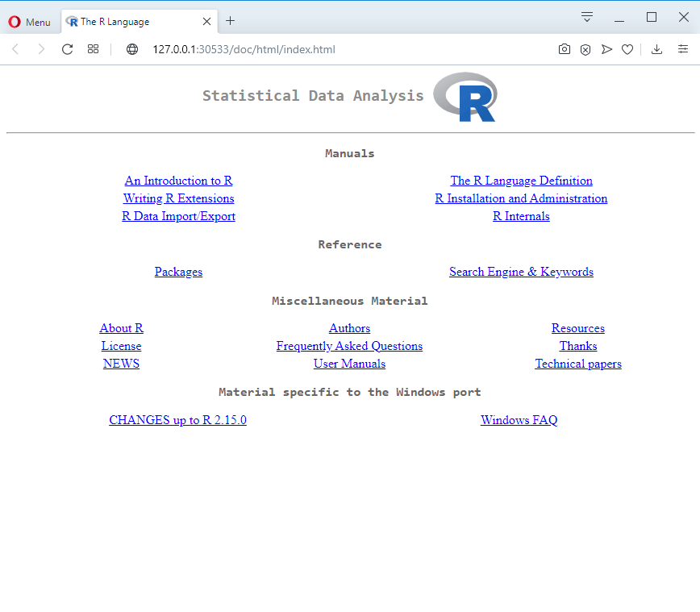Expand the tab search menu icon
The width and height of the screenshot is (700, 612).
click(x=587, y=18)
